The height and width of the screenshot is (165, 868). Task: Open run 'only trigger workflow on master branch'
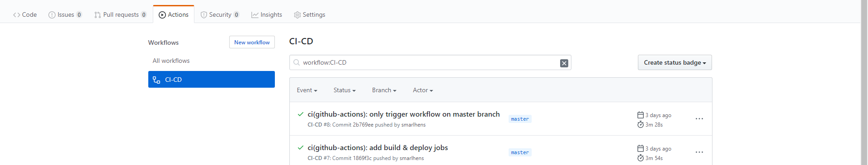(404, 114)
